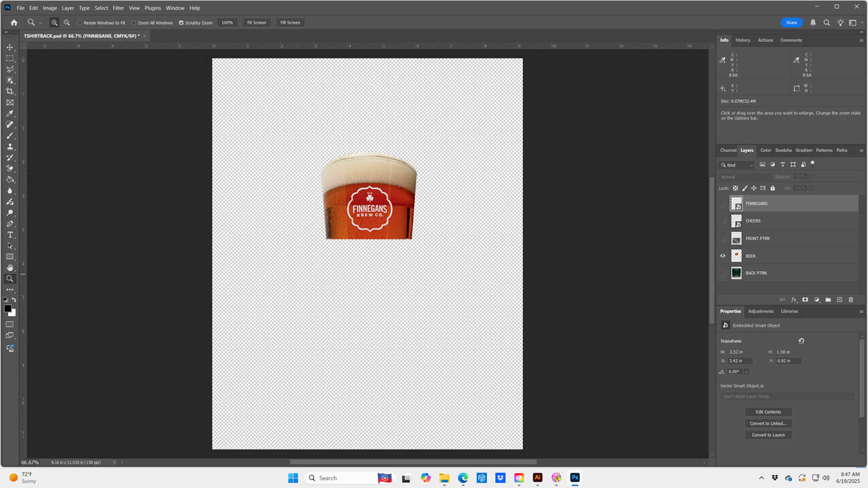Hide the BEER layer
The image size is (868, 488).
tap(723, 256)
